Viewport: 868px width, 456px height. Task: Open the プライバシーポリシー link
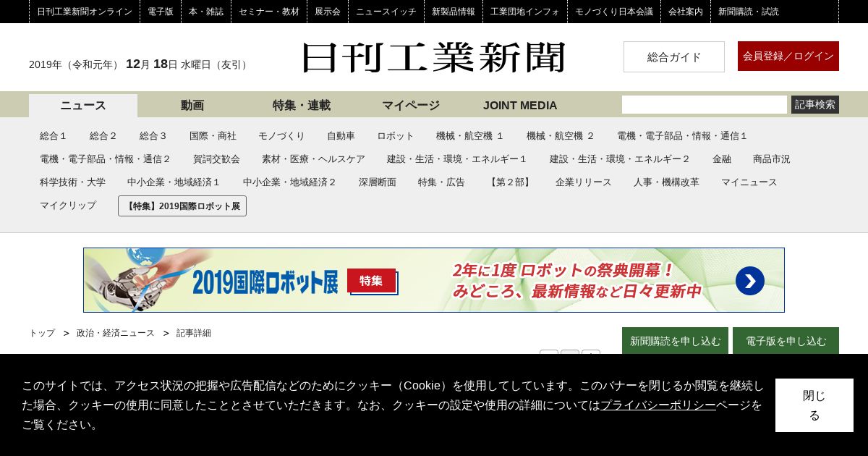click(x=658, y=405)
